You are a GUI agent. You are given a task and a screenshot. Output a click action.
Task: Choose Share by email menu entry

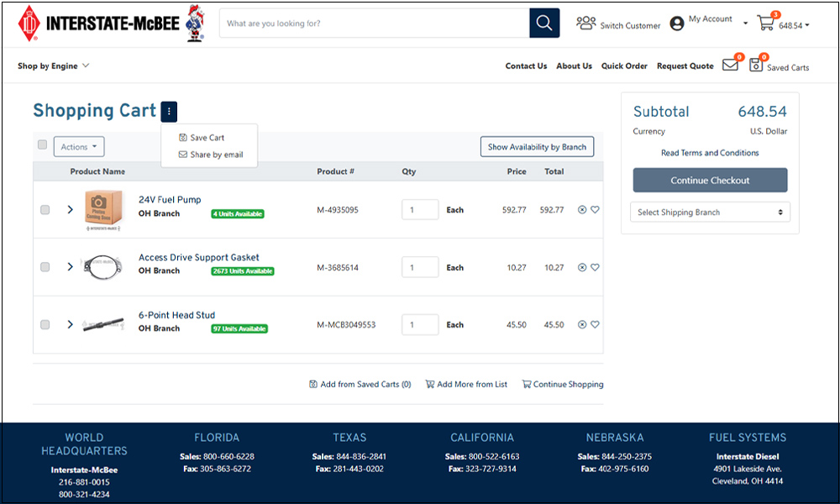click(211, 155)
